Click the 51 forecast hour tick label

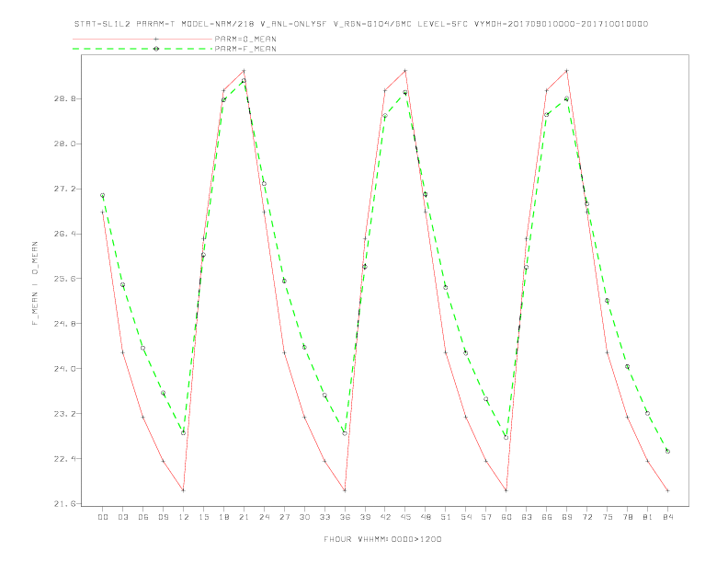point(446,517)
